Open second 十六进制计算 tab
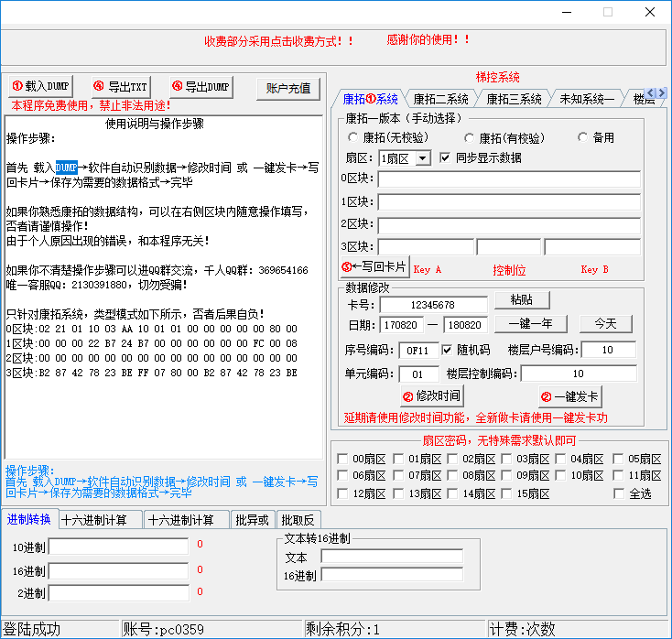672x639 pixels. [187, 520]
